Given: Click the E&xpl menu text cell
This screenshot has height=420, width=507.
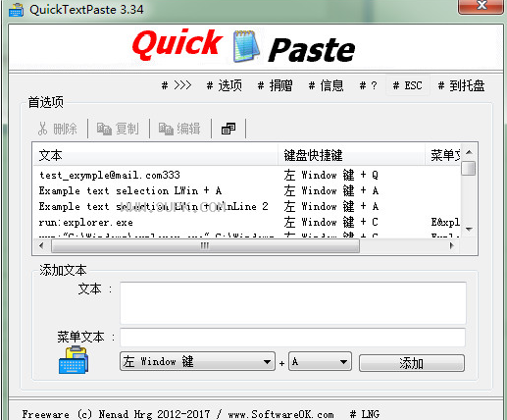Looking at the screenshot, I should coord(445,223).
